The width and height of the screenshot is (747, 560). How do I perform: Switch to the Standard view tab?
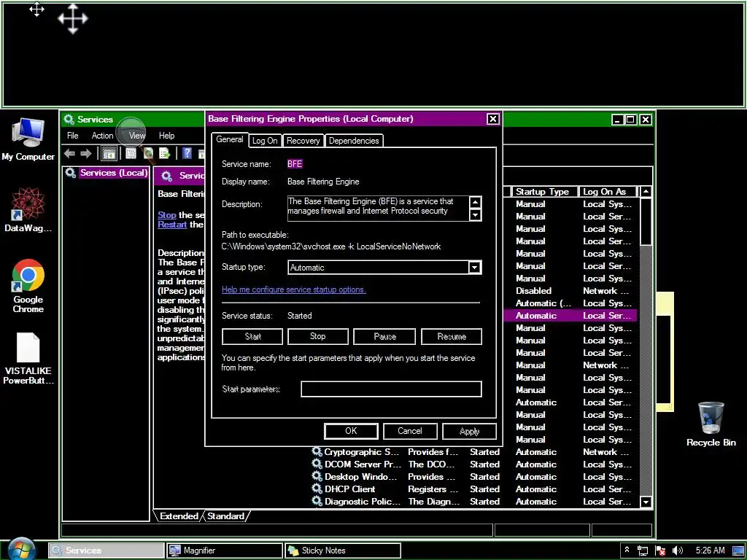226,516
